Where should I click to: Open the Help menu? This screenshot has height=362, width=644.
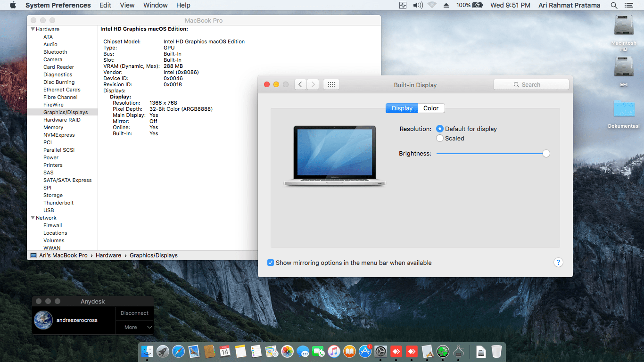(x=183, y=5)
